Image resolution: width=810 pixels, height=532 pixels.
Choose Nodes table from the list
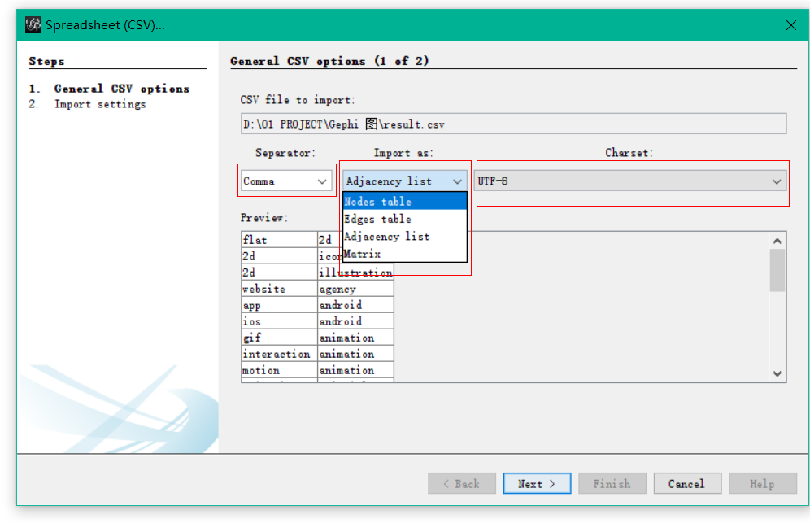coord(405,202)
